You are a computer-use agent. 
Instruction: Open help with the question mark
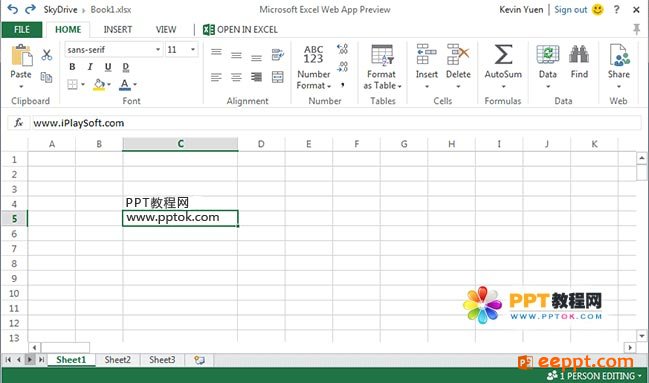coord(617,10)
